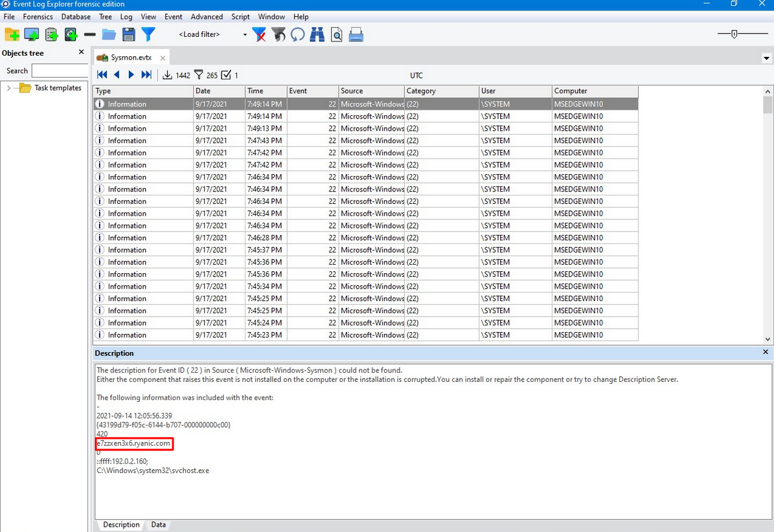Click the Refresh circular arrow icon
The height and width of the screenshot is (532, 774).
tap(297, 34)
